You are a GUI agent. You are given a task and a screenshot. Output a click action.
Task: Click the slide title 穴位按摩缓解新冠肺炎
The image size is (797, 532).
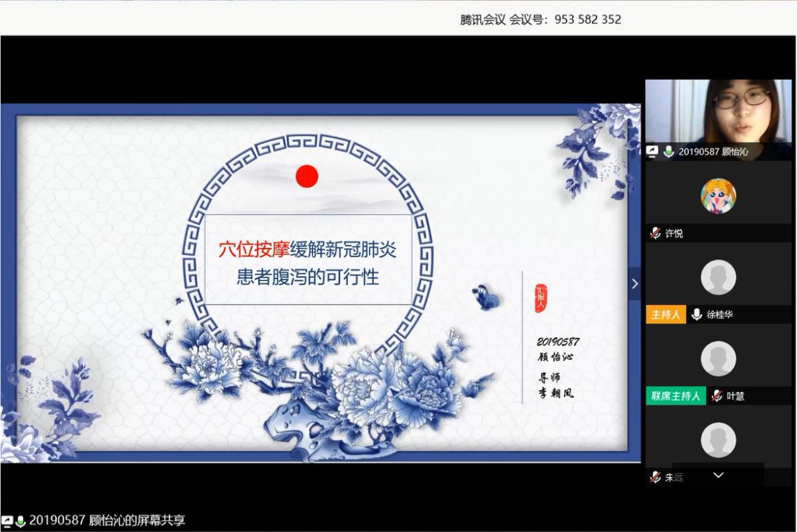pos(308,249)
